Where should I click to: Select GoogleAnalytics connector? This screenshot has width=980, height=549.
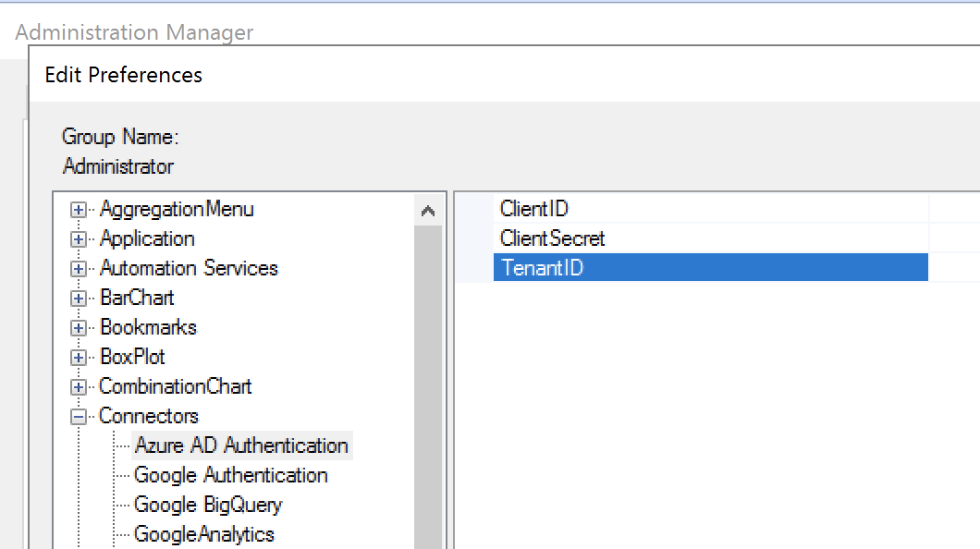(203, 534)
